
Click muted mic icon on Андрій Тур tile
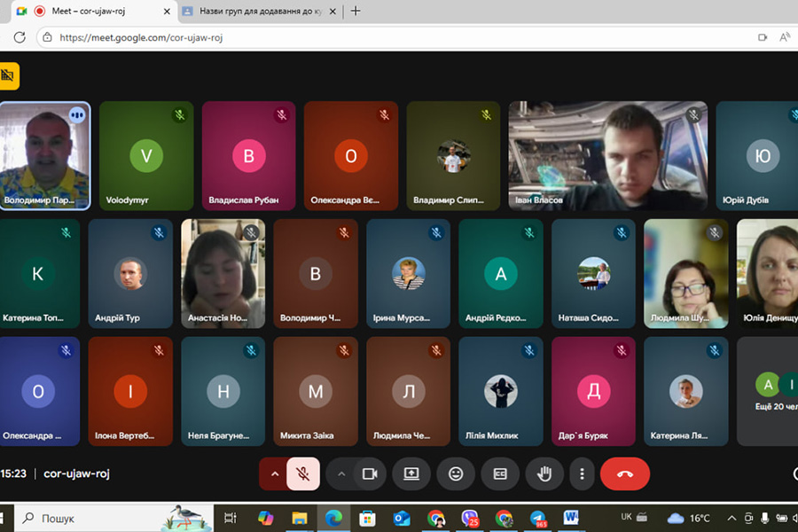159,232
